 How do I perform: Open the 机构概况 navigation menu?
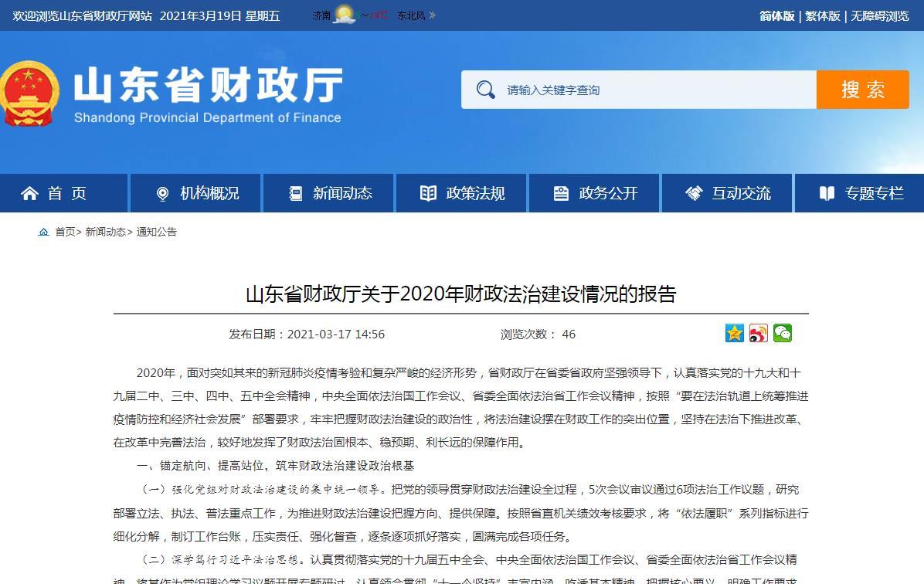197,193
